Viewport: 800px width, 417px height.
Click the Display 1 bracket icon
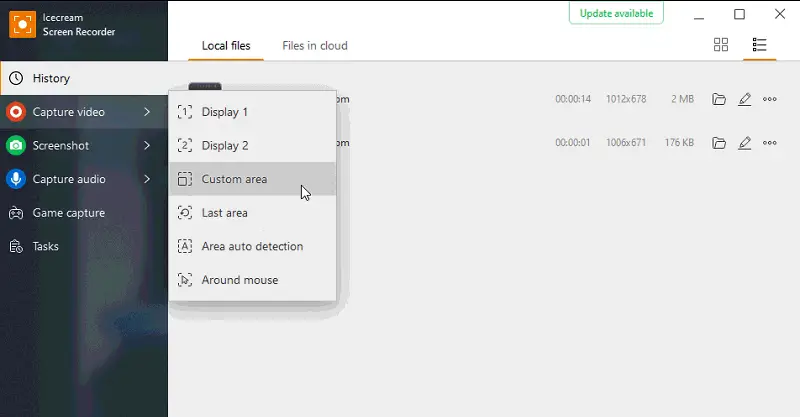click(185, 112)
